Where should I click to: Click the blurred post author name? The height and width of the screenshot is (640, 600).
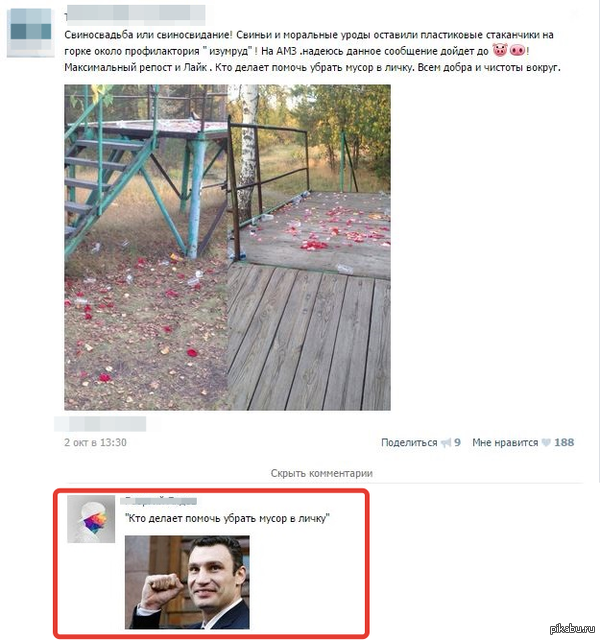click(x=136, y=15)
